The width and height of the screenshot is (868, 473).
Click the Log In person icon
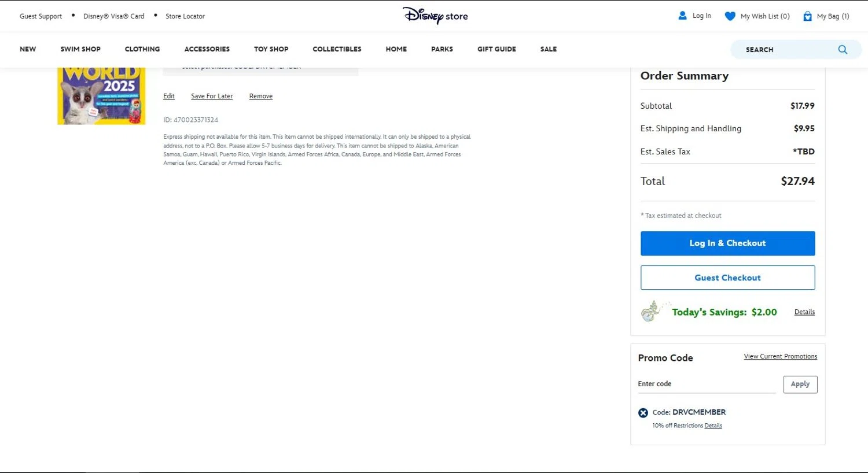coord(682,16)
